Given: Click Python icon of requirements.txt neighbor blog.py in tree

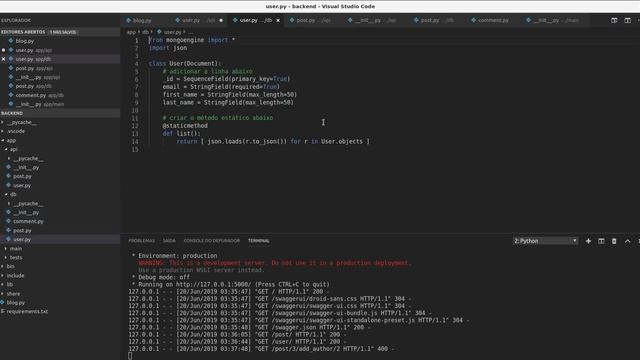Looking at the screenshot, I should pyautogui.click(x=2, y=302).
